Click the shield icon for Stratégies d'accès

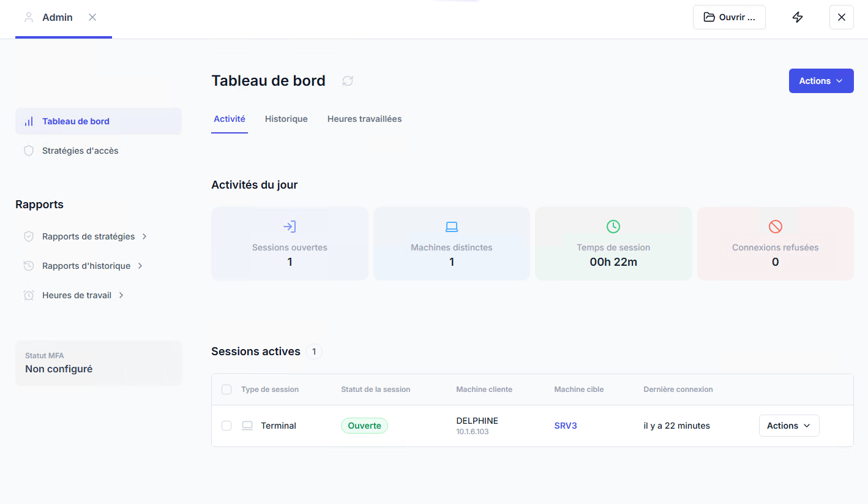(x=29, y=151)
